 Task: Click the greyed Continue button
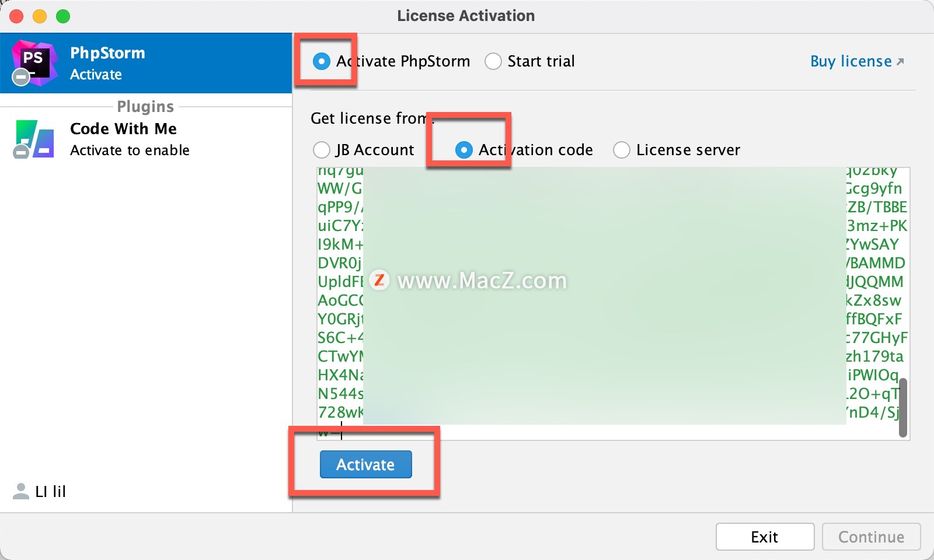[872, 537]
